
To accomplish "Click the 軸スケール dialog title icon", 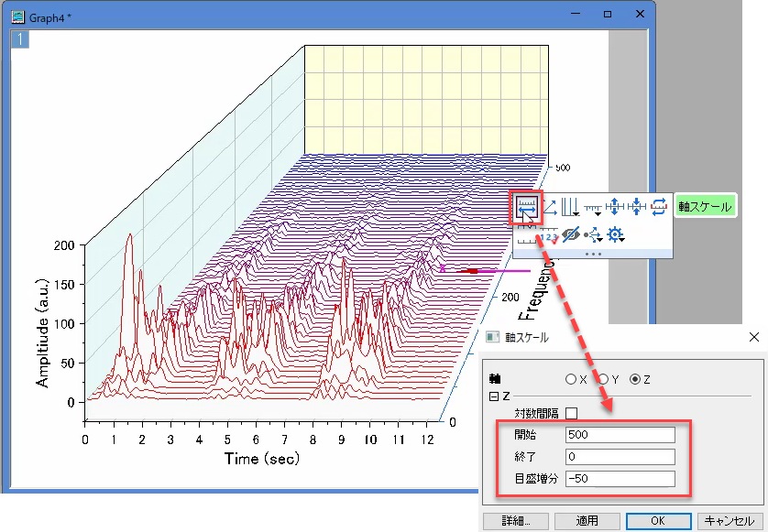I will tap(492, 337).
